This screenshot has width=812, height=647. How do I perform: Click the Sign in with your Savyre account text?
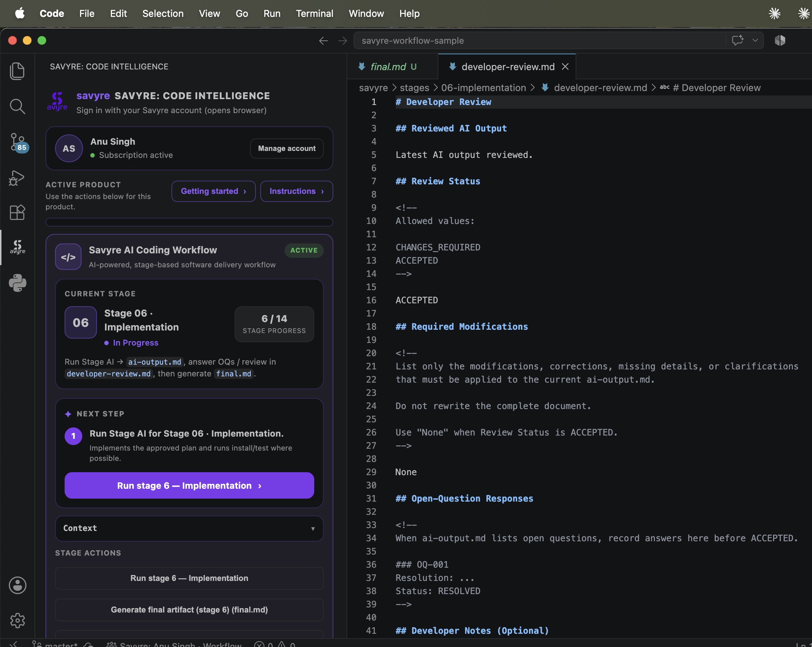(x=171, y=111)
